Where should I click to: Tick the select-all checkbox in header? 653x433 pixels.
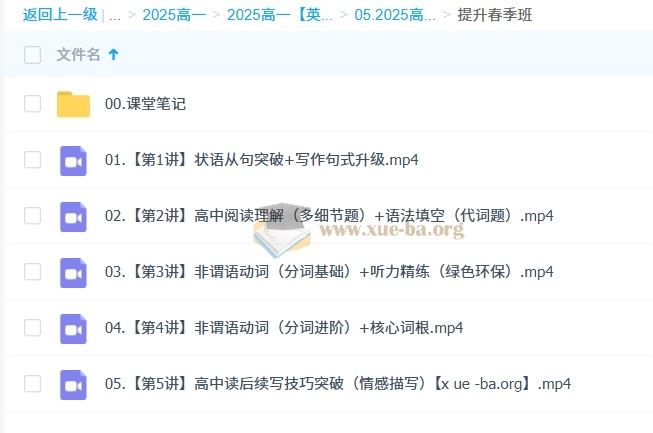(x=32, y=55)
